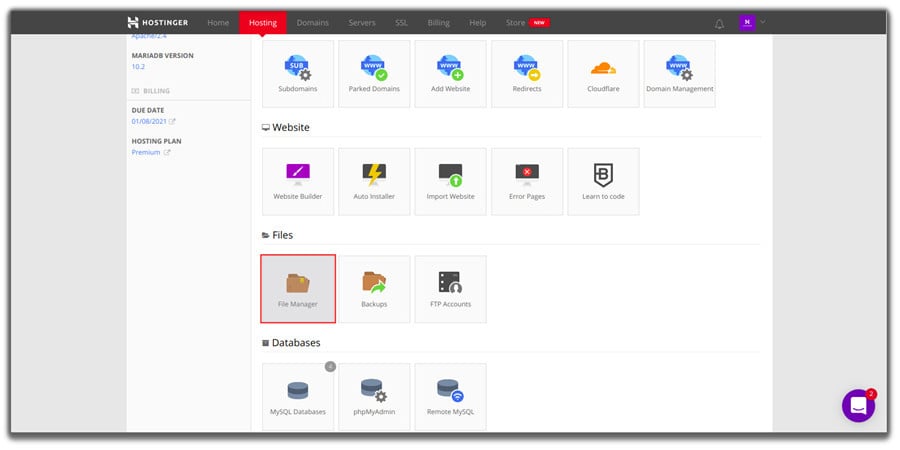The width and height of the screenshot is (900, 450).
Task: Click the Databases section heading
Action: click(296, 343)
